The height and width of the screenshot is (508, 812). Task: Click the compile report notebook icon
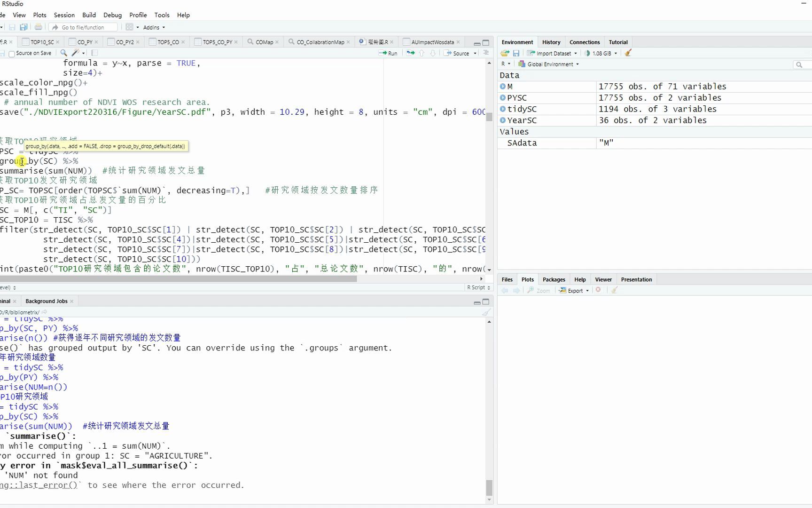coord(94,53)
